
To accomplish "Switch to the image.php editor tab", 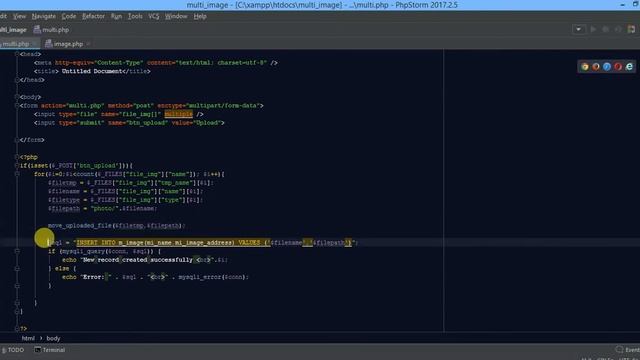I will 68,44.
